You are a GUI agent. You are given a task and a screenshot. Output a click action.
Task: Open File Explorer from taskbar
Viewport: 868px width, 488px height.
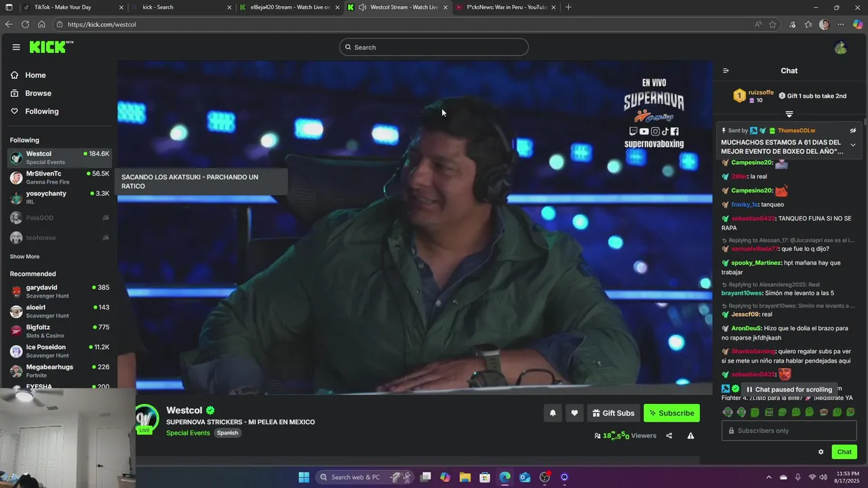coord(465,477)
